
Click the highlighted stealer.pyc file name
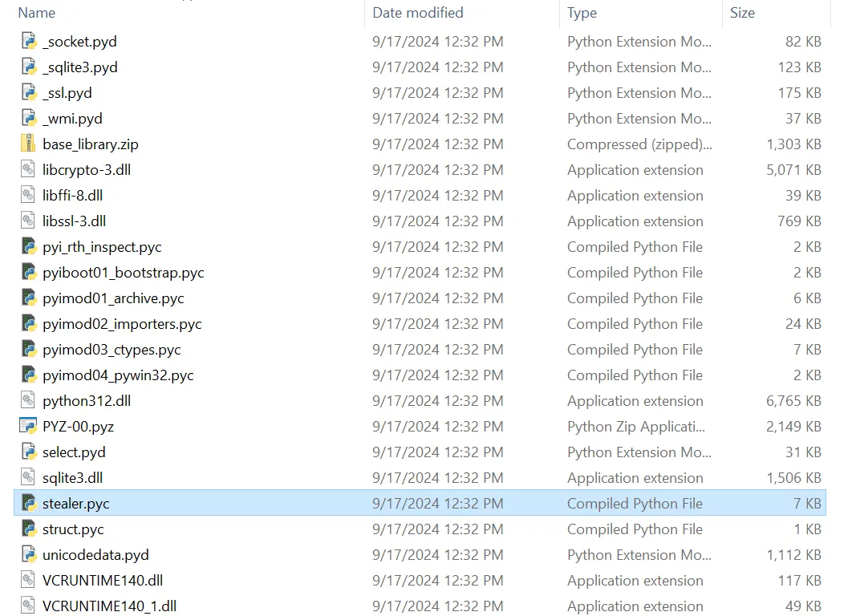pos(75,504)
